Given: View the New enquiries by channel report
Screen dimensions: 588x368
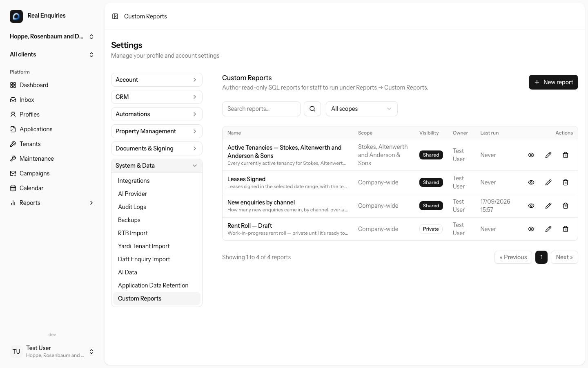Looking at the screenshot, I should (531, 206).
